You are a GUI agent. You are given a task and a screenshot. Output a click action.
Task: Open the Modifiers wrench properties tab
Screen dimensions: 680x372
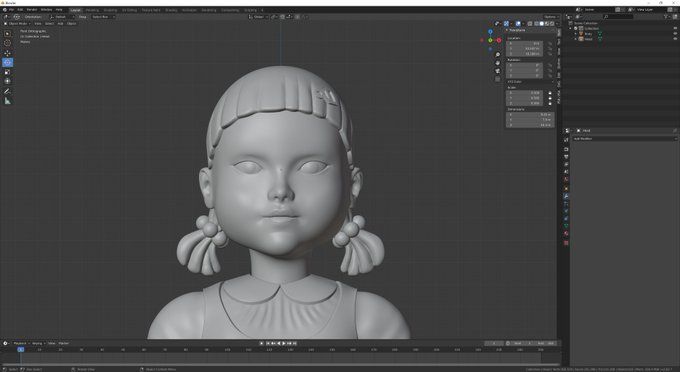[566, 196]
